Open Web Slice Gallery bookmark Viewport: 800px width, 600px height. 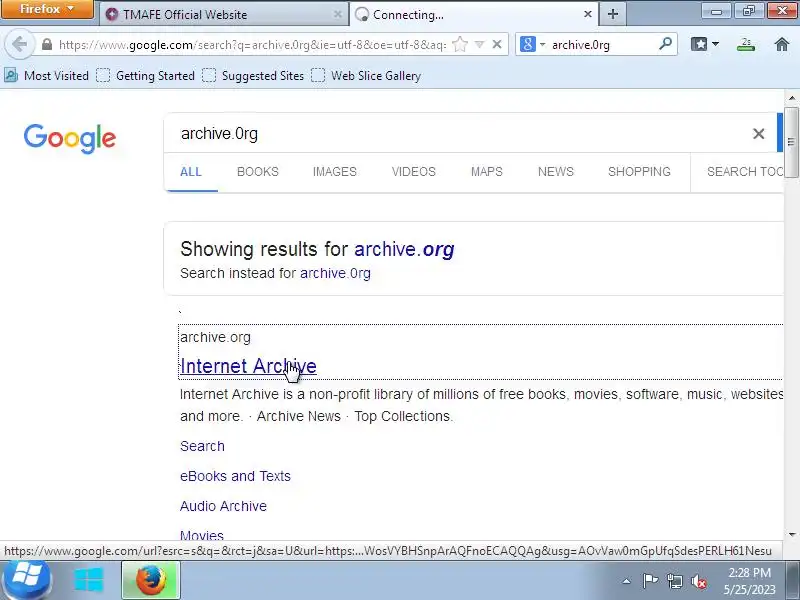tap(366, 76)
